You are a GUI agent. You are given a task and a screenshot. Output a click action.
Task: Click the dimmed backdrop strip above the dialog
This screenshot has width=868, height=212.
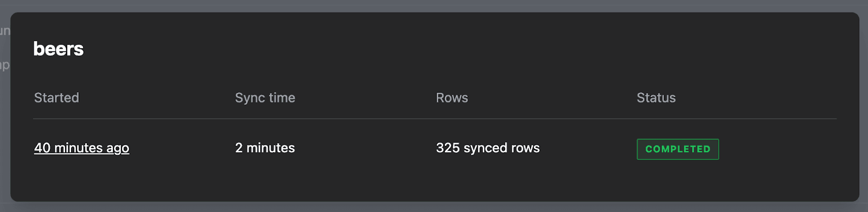pos(434,5)
